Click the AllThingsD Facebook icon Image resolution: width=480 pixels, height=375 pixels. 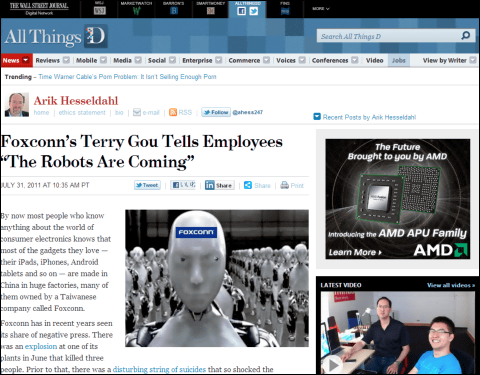[x=241, y=11]
